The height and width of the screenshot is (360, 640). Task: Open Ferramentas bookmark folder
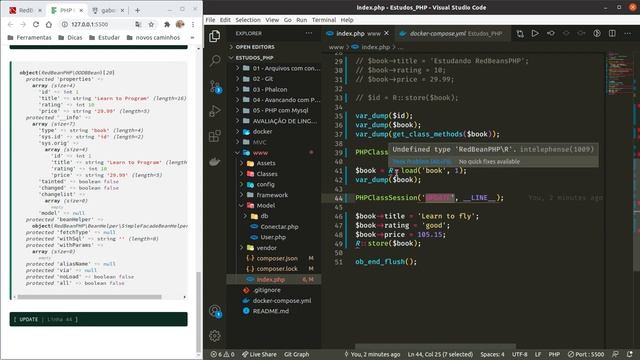tap(30, 38)
